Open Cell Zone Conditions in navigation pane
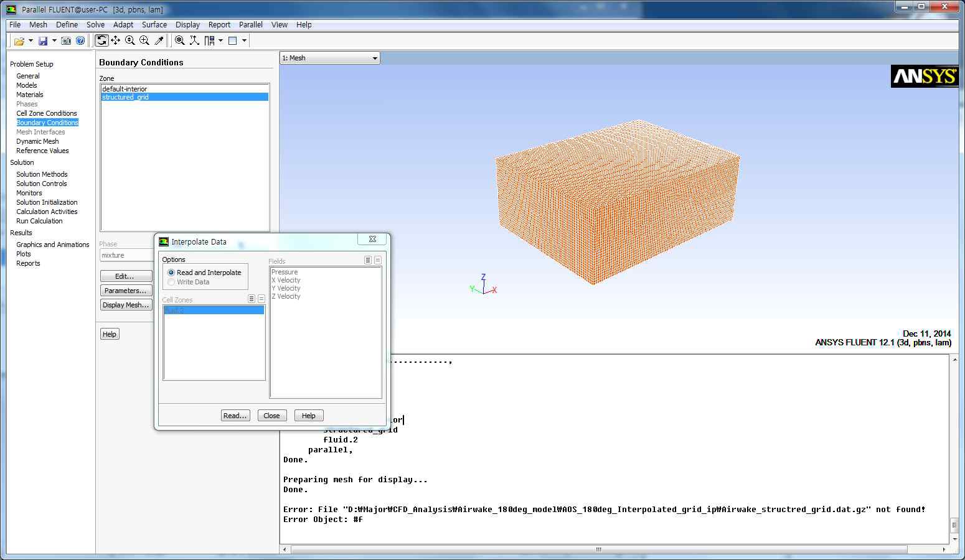Image resolution: width=965 pixels, height=560 pixels. coord(47,113)
